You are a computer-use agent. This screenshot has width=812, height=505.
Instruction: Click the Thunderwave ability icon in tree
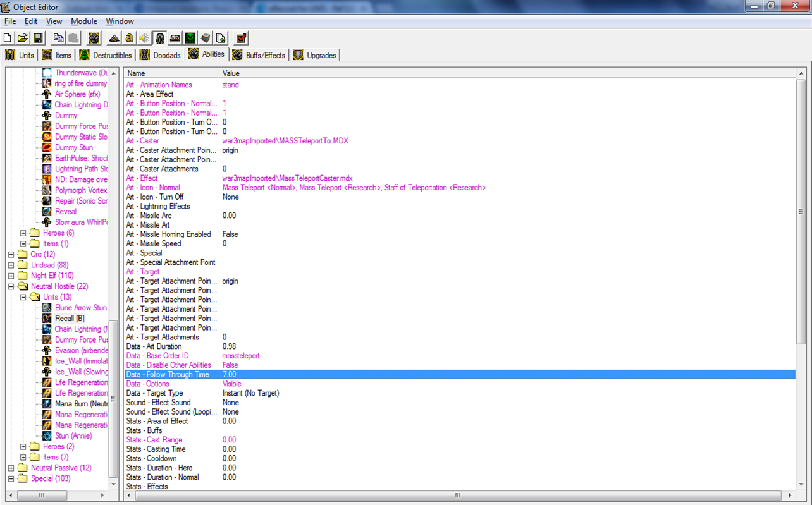(47, 73)
